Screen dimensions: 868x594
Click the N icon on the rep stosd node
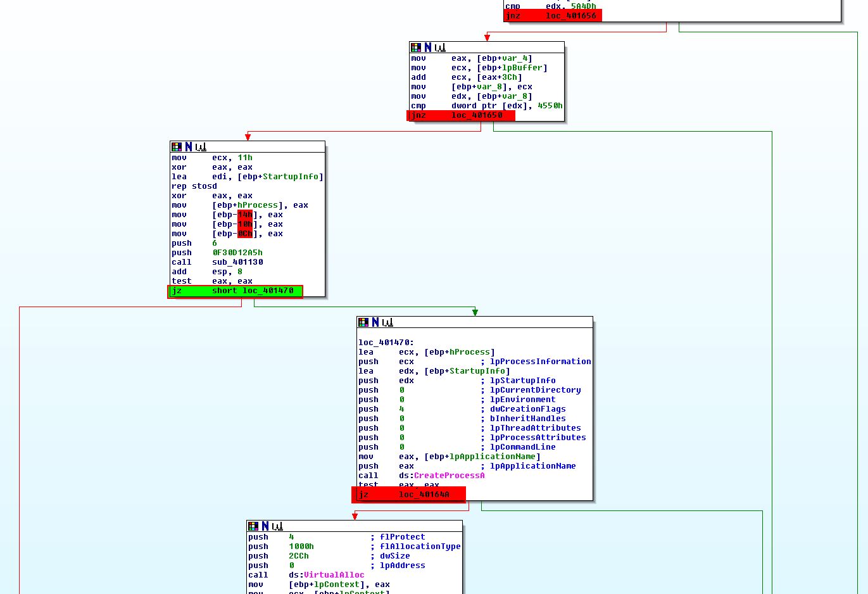pos(189,147)
